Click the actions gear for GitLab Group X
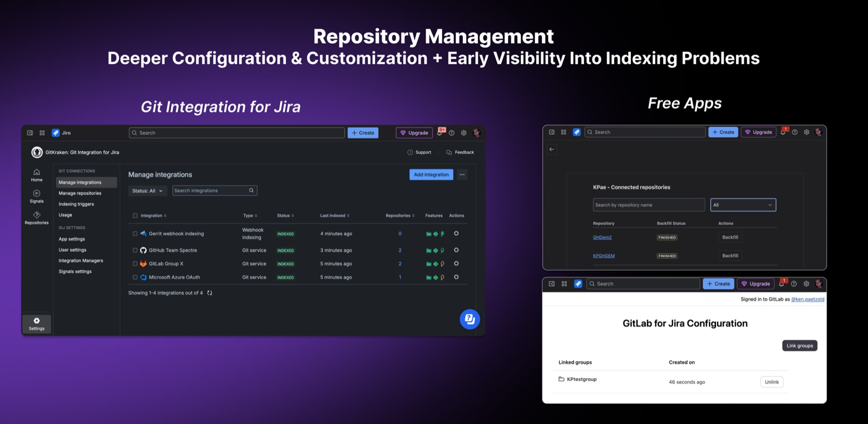This screenshot has height=424, width=868. point(456,264)
